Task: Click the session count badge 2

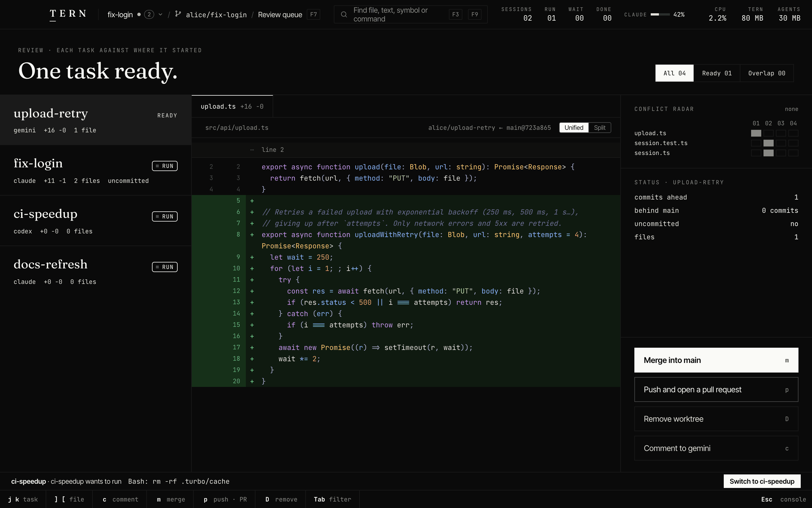Action: (x=149, y=14)
